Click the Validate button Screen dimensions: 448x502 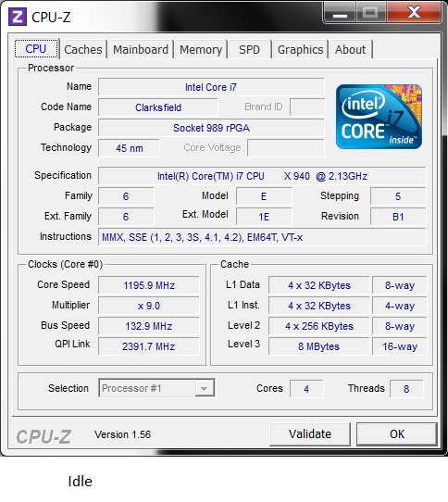[x=310, y=434]
